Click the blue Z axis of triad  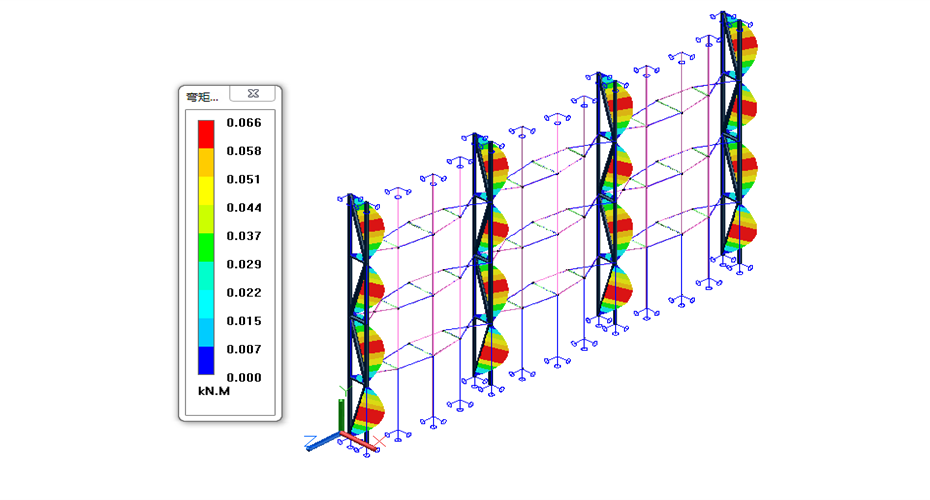(322, 442)
